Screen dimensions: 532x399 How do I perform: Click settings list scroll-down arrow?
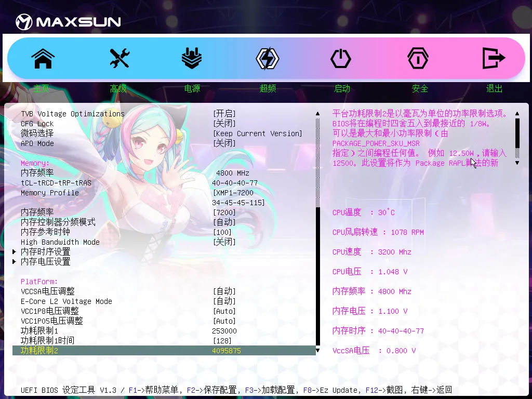click(x=317, y=351)
